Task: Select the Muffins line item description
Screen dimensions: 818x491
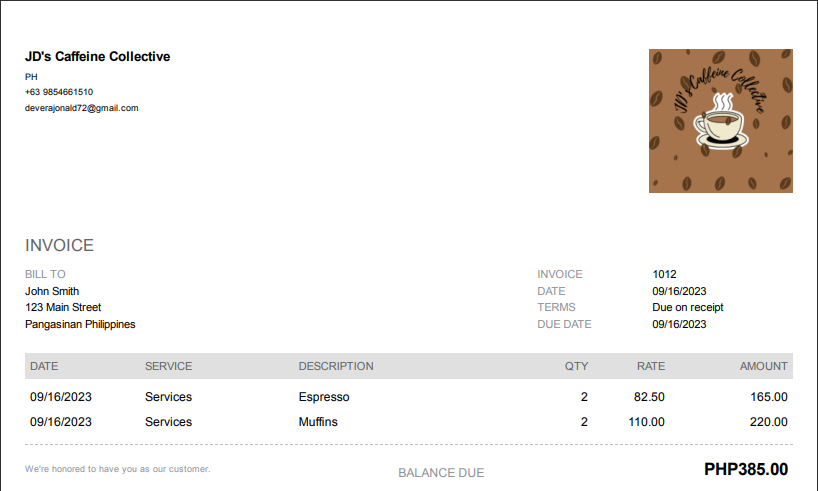Action: click(x=318, y=422)
